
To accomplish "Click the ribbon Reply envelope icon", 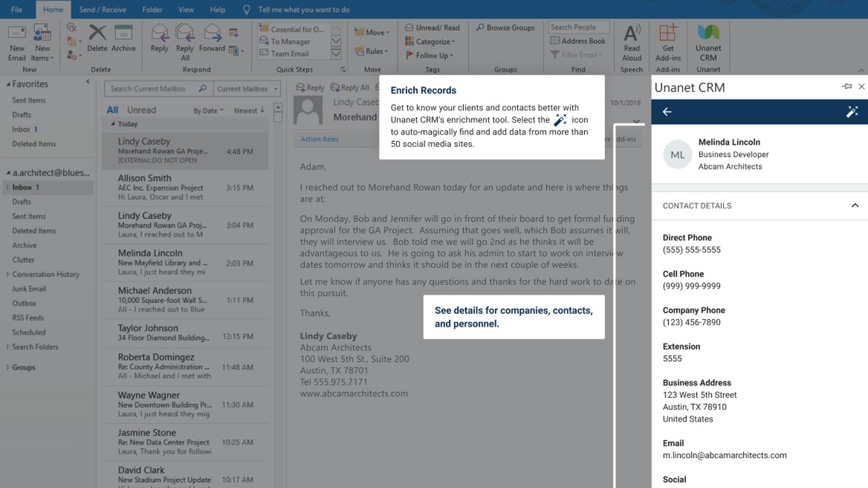I will [159, 33].
